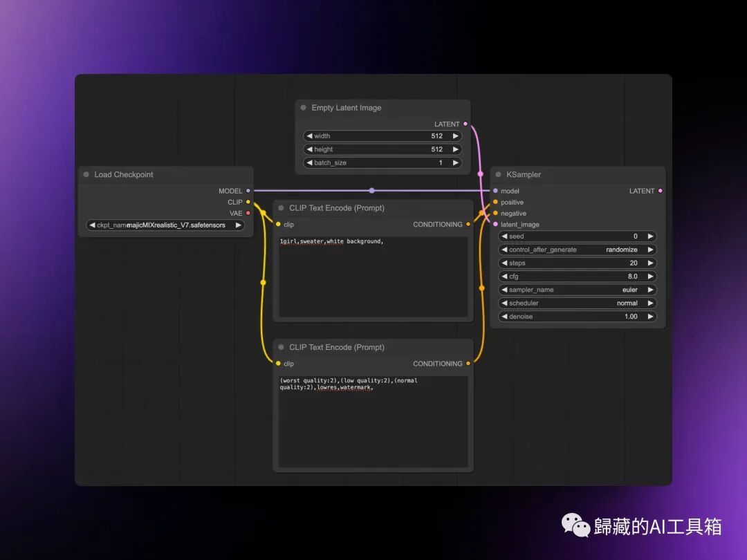
Task: Toggle the KSampler node's collapse dot
Action: (498, 175)
